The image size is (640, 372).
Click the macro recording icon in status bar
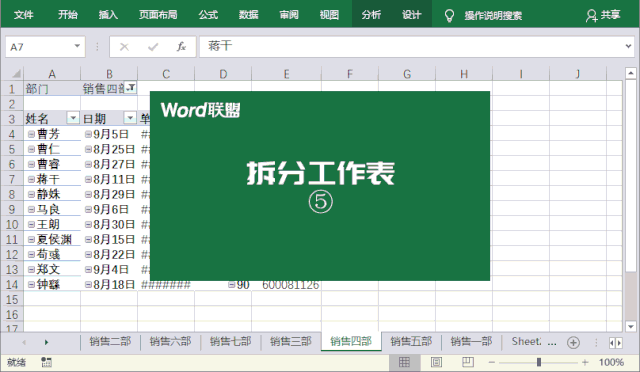click(x=46, y=362)
